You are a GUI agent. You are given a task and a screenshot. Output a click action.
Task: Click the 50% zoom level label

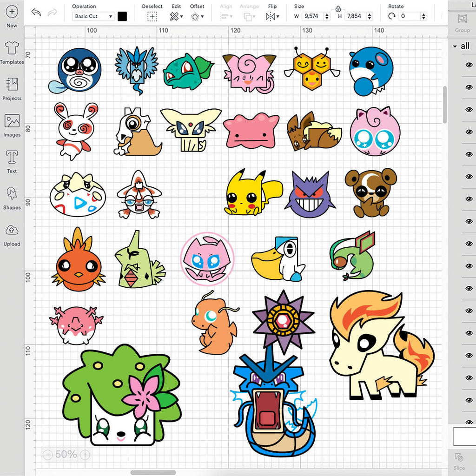pyautogui.click(x=66, y=455)
